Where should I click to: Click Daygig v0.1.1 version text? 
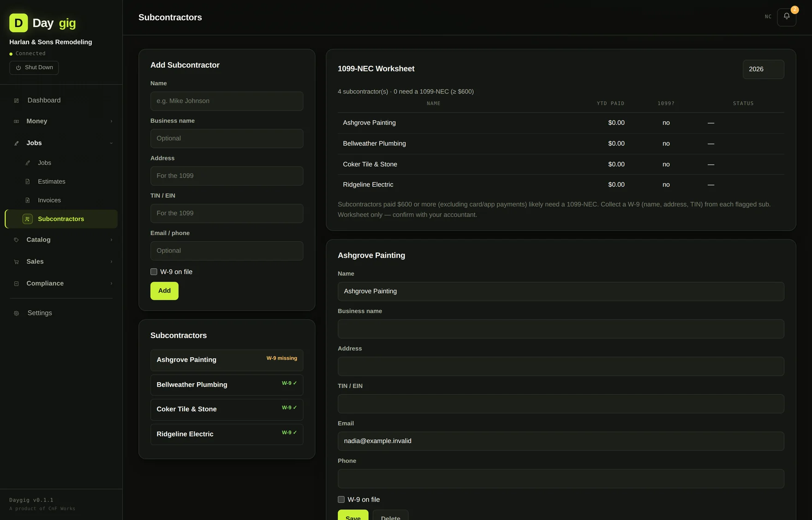(31, 500)
